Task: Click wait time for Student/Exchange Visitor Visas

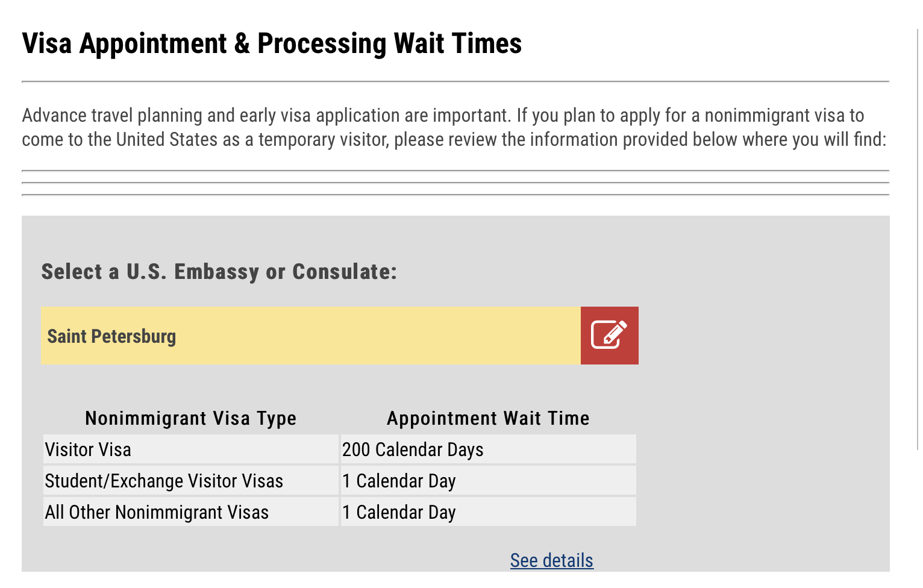Action: tap(488, 481)
